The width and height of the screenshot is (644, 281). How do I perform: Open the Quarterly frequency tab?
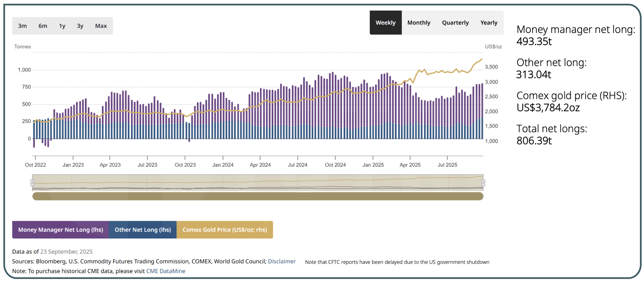point(455,23)
